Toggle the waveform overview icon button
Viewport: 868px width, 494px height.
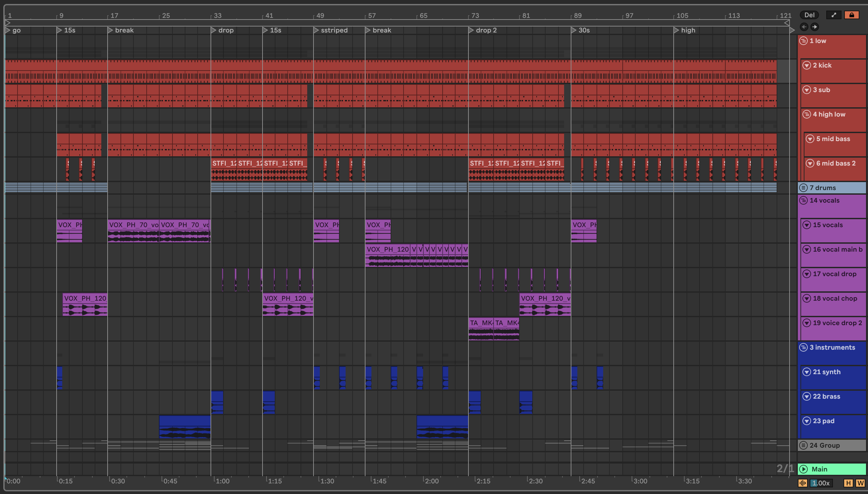point(802,483)
